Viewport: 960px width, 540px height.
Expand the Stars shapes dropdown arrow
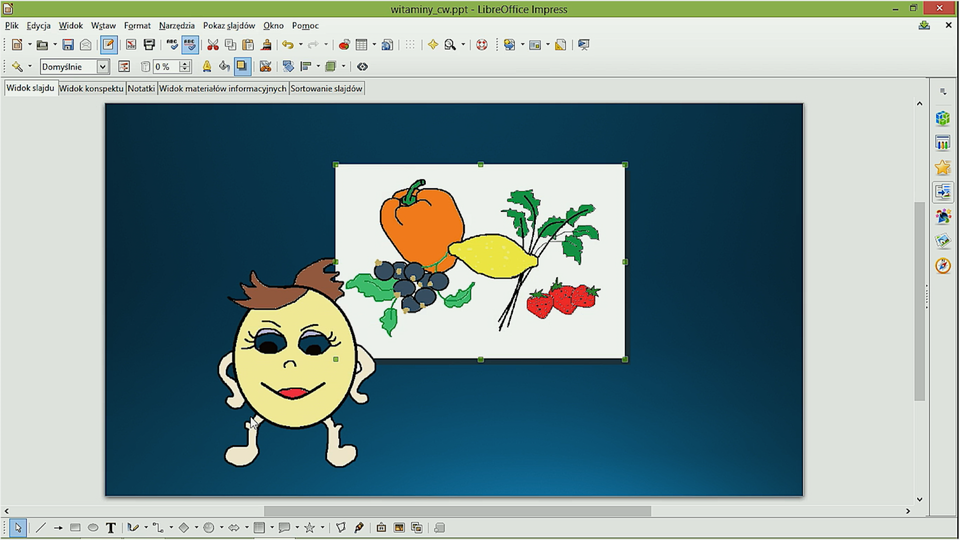tap(322, 527)
